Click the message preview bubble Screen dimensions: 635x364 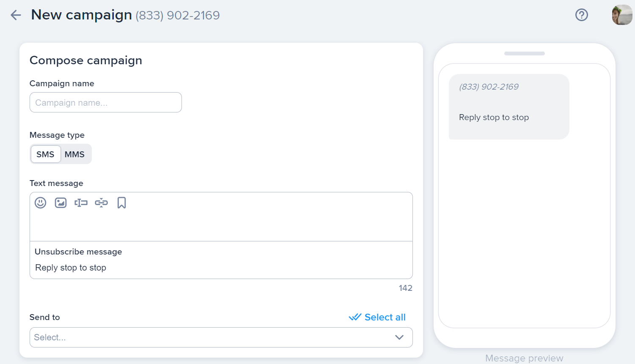point(509,107)
